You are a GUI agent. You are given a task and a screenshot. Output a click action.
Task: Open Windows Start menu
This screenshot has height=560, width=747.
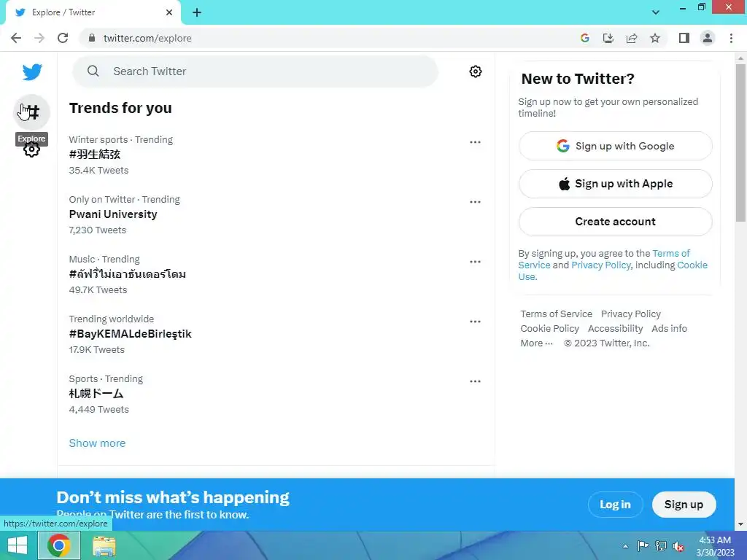(x=18, y=545)
